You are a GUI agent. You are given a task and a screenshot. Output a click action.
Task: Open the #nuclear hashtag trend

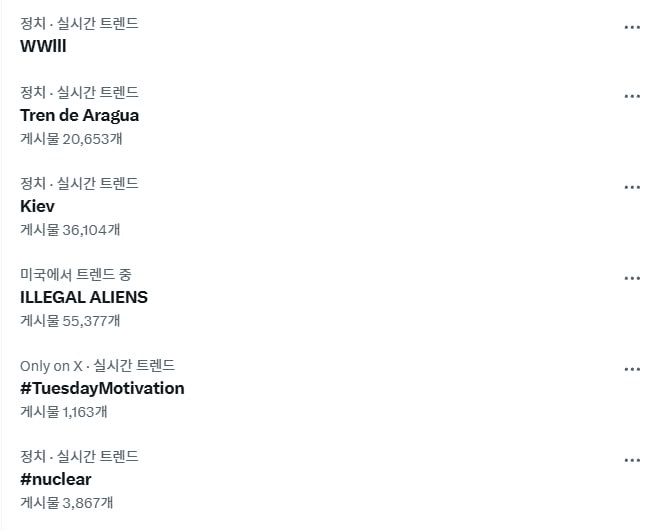pos(56,479)
